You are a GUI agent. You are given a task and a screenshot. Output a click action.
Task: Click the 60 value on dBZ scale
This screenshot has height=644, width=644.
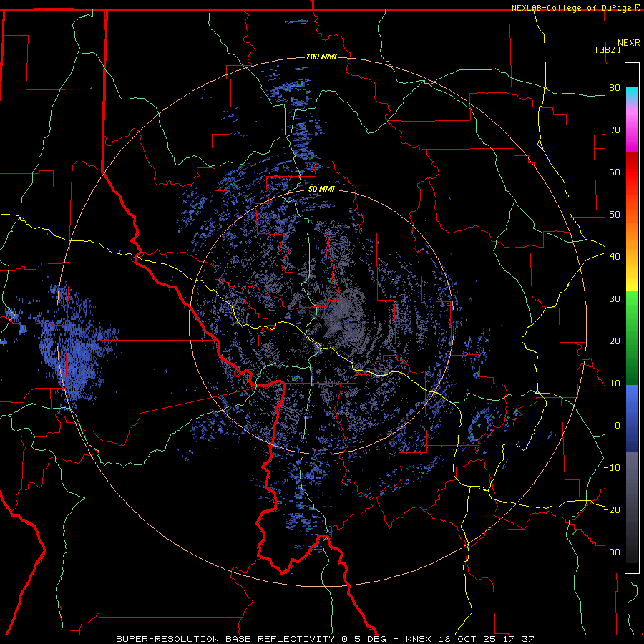615,172
